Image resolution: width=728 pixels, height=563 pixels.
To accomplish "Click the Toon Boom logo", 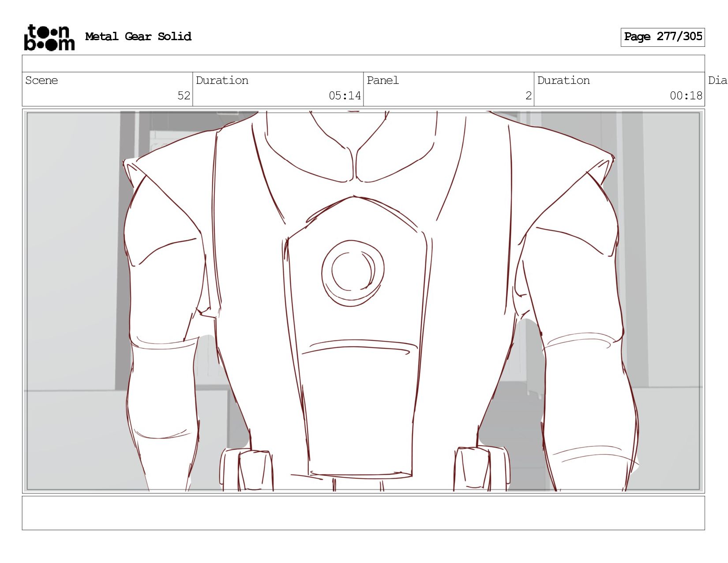I will (x=49, y=38).
